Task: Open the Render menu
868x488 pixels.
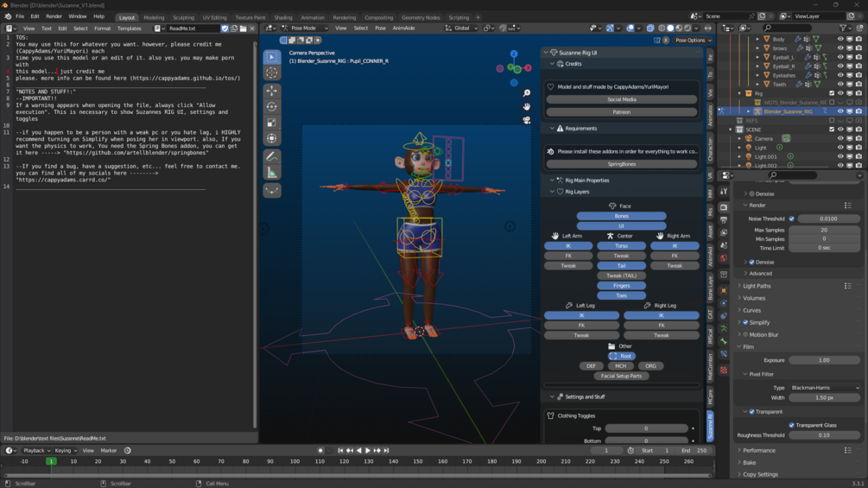Action: [x=54, y=16]
